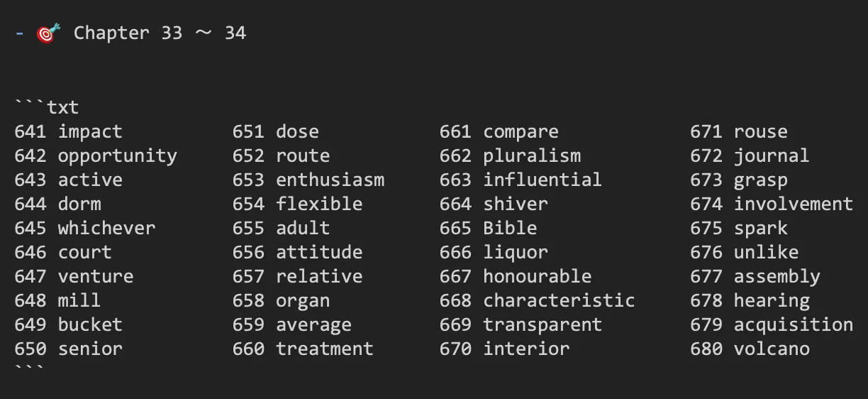
Task: Click the word whichever at 645
Action: [106, 229]
